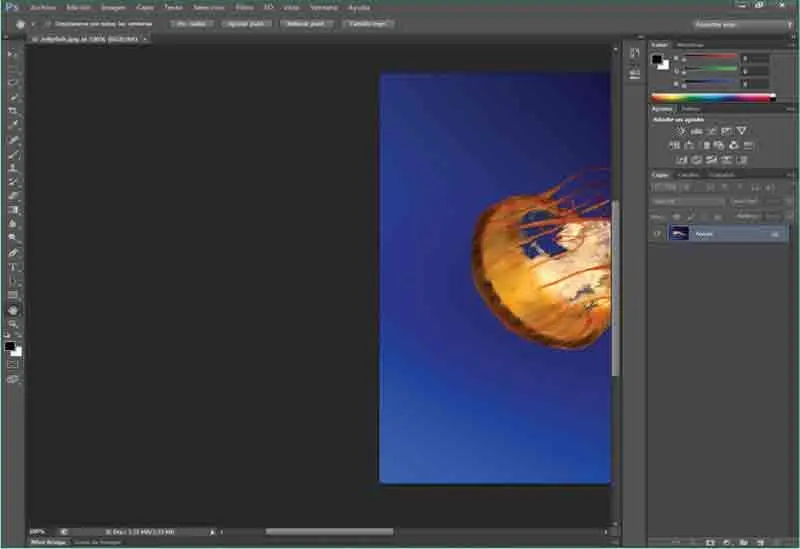800x549 pixels.
Task: Pick the Type (T) tool
Action: click(13, 267)
